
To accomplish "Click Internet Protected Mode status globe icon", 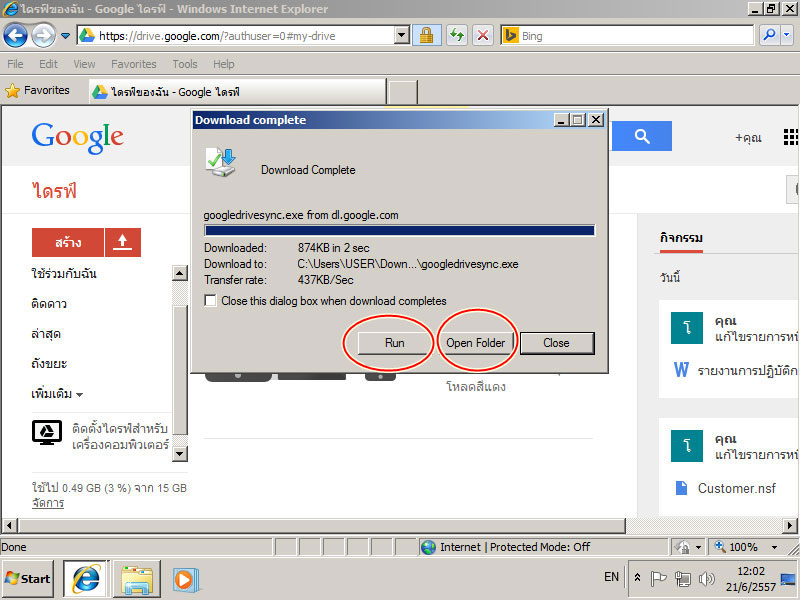I will pos(429,547).
